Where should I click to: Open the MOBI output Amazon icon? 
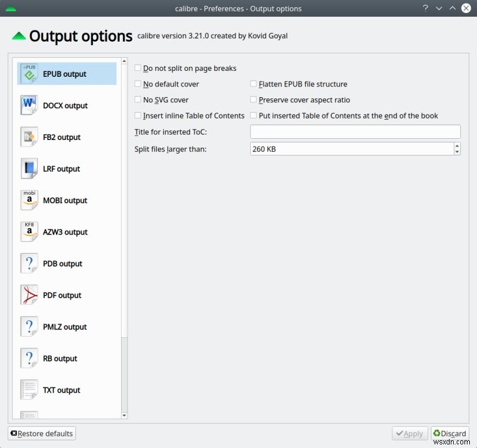[29, 200]
